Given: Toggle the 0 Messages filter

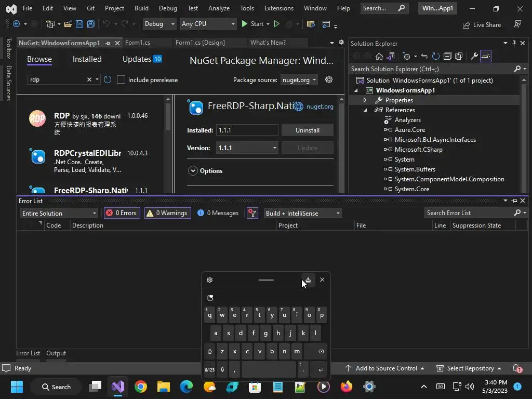Looking at the screenshot, I should click(x=218, y=213).
